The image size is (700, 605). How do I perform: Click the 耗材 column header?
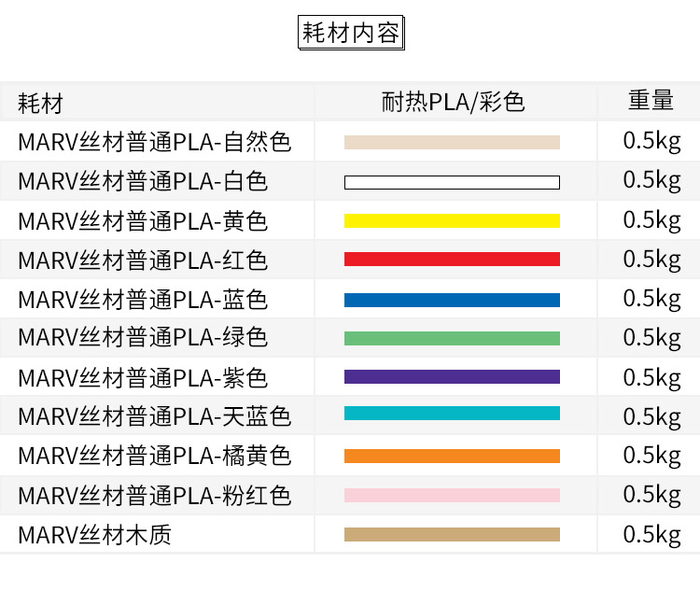(x=41, y=103)
